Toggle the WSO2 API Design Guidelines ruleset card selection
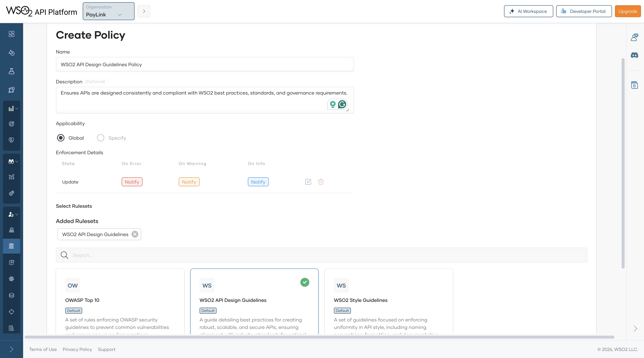Image resolution: width=644 pixels, height=358 pixels. [x=254, y=300]
